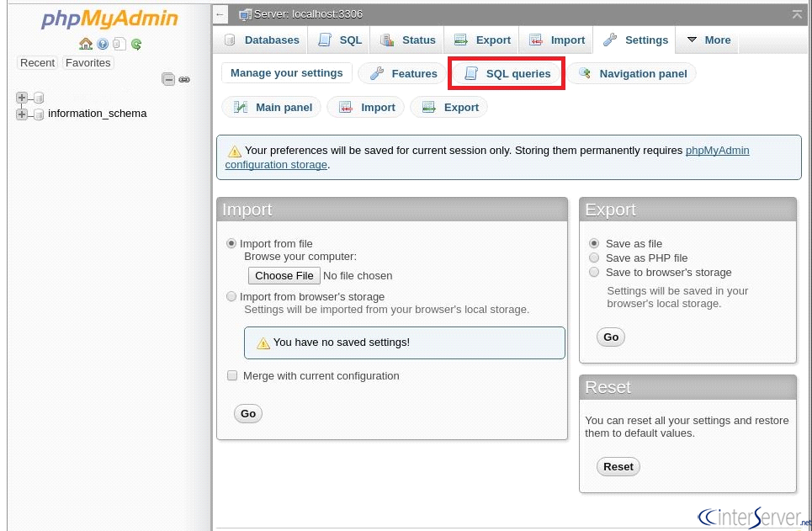
Task: Switch to the SQL tab
Action: (340, 40)
